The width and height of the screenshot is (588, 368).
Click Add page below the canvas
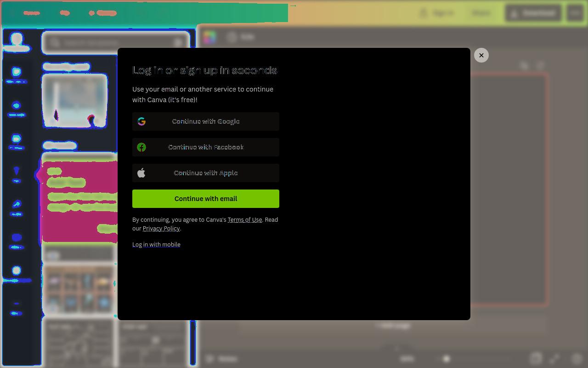coord(393,326)
